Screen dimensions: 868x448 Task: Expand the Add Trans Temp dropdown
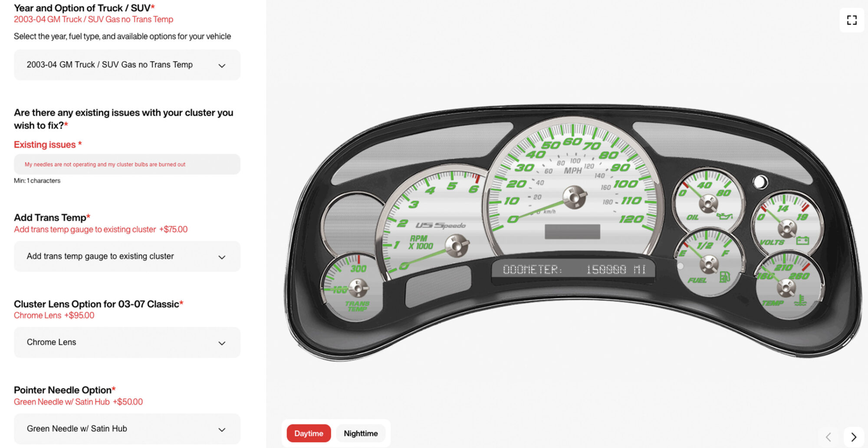127,257
